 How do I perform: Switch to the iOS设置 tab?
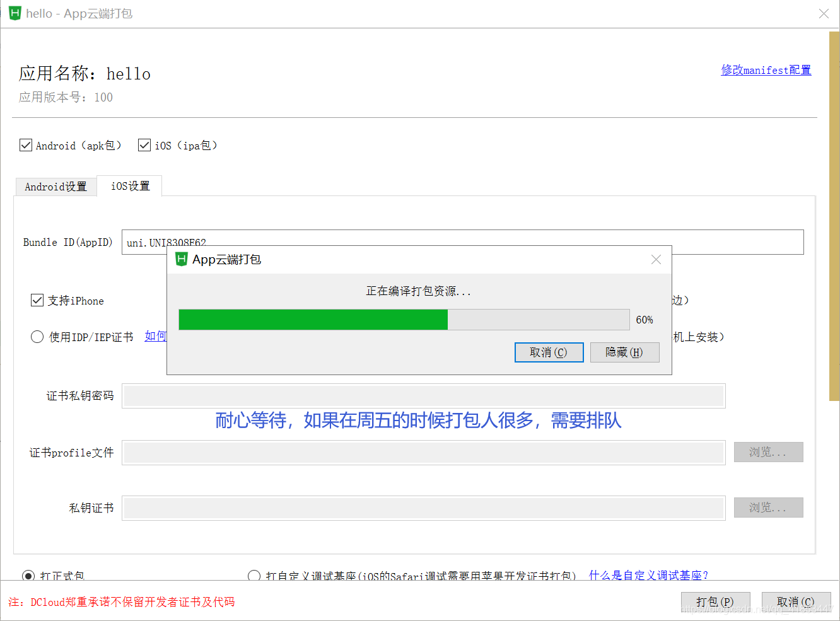point(130,186)
